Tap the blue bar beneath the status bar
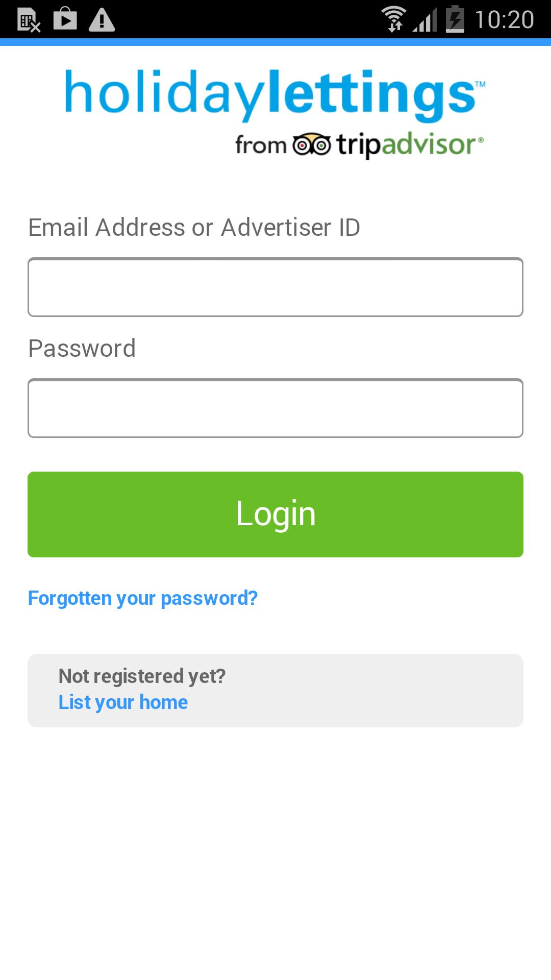 (x=275, y=42)
